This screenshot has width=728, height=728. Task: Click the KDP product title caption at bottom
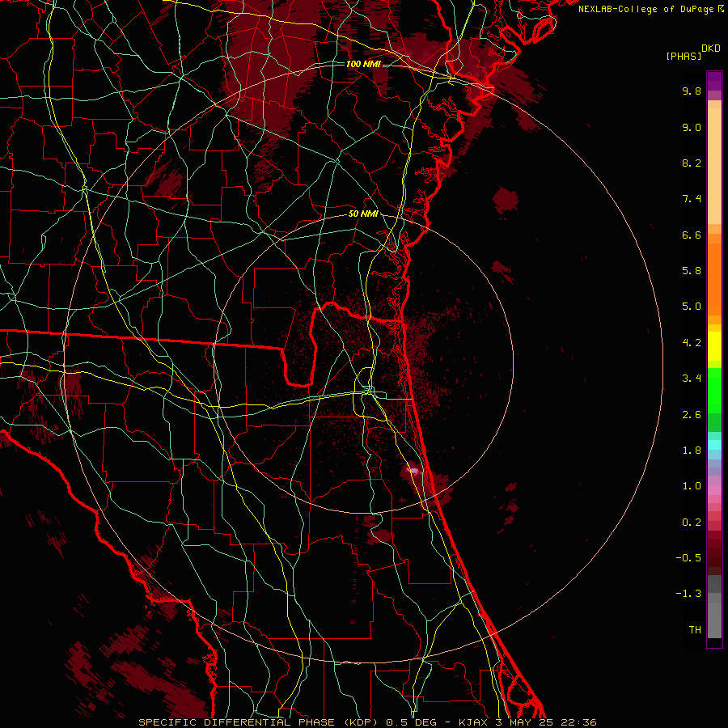[367, 722]
